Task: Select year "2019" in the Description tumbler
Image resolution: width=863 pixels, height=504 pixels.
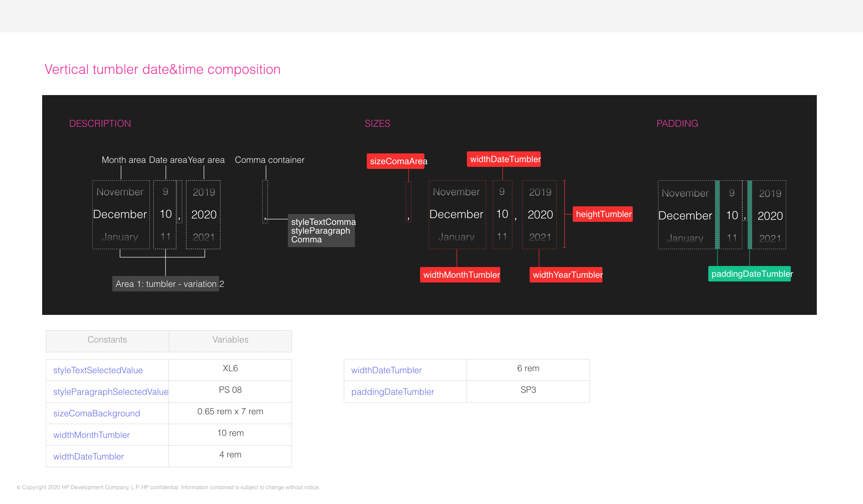Action: coord(204,192)
